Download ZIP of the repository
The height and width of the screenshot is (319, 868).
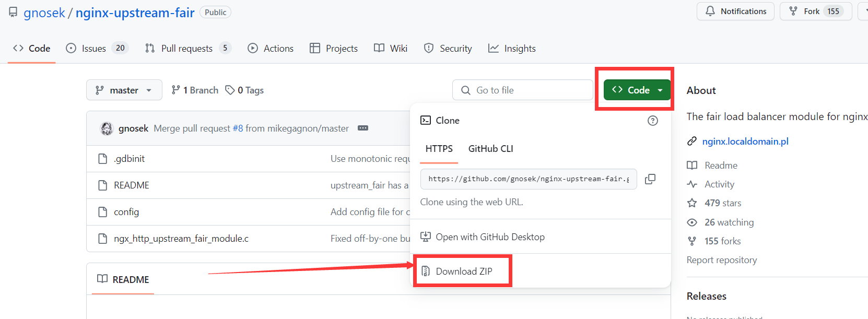(457, 271)
